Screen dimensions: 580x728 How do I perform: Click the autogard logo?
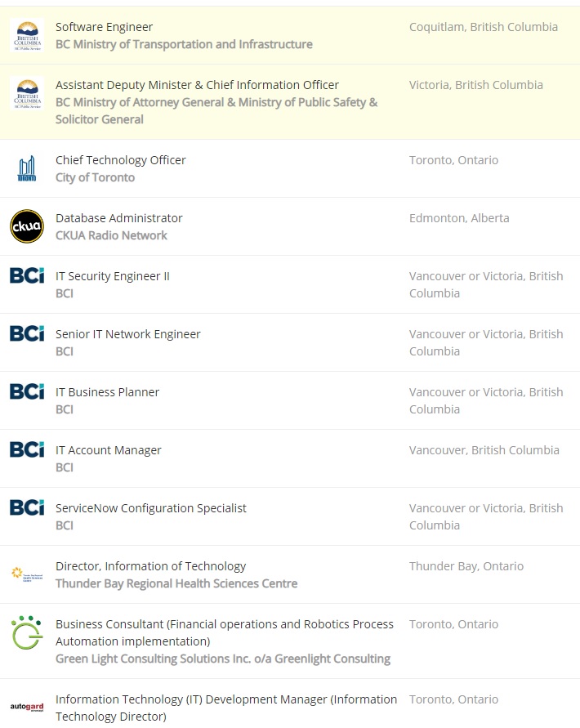point(27,707)
